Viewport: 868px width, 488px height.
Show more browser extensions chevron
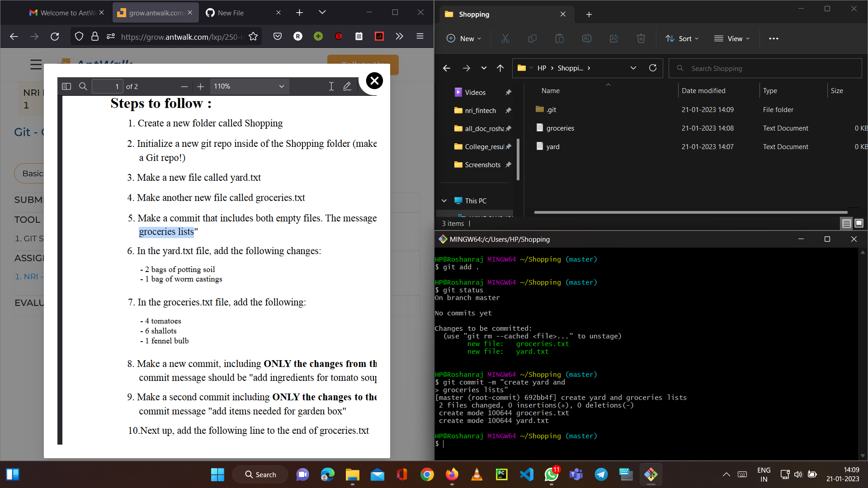click(x=399, y=37)
